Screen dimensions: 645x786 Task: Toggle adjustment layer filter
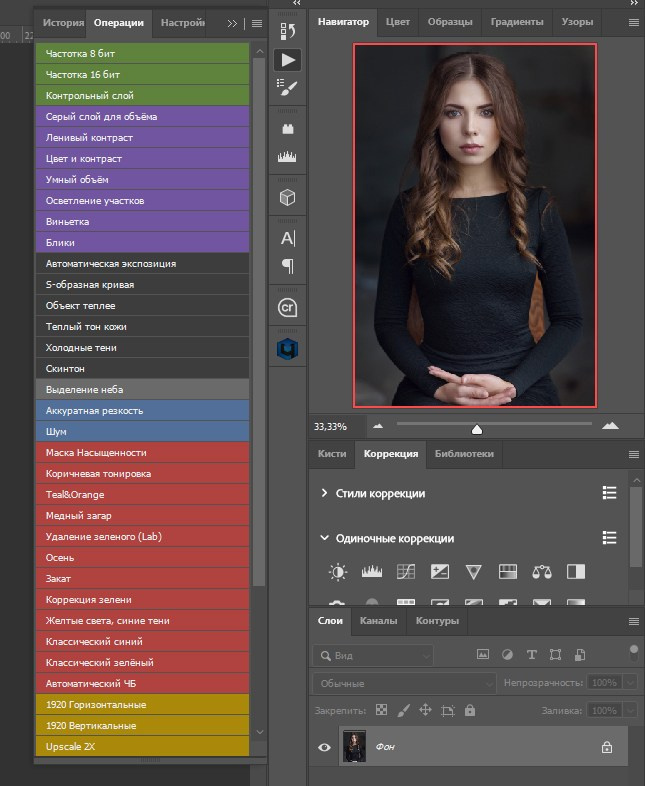(x=507, y=655)
